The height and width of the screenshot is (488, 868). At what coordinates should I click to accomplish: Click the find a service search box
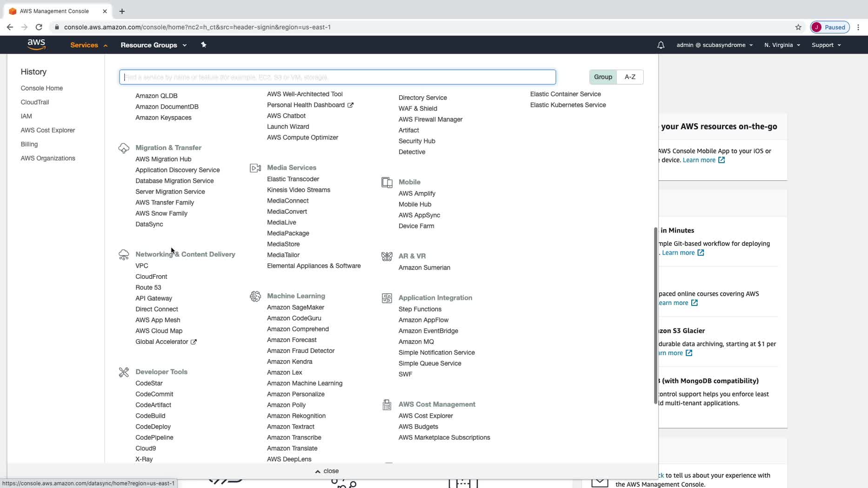click(338, 77)
